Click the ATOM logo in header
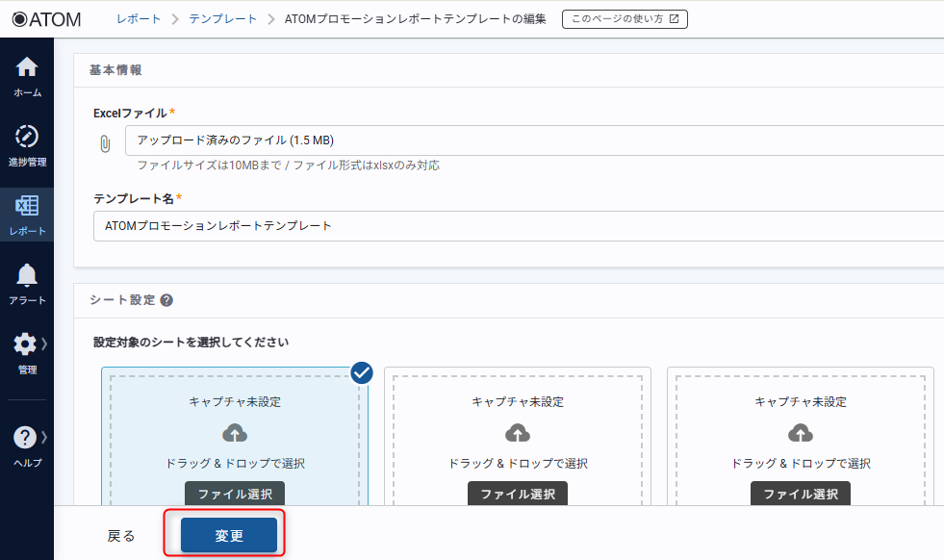This screenshot has height=560, width=944. [46, 19]
